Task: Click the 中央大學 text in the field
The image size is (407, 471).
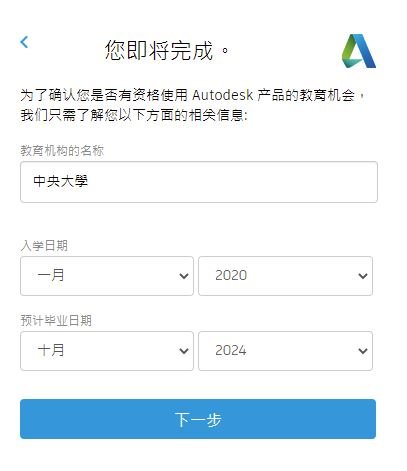Action: pos(61,181)
